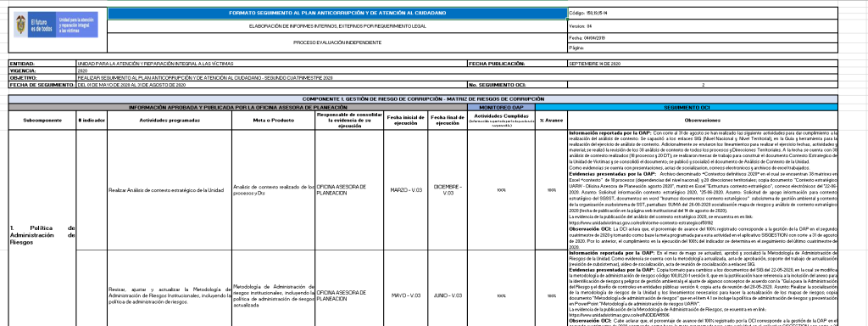The image size is (868, 326).
Task: Select the 'Subcomponente' column header
Action: (x=42, y=121)
